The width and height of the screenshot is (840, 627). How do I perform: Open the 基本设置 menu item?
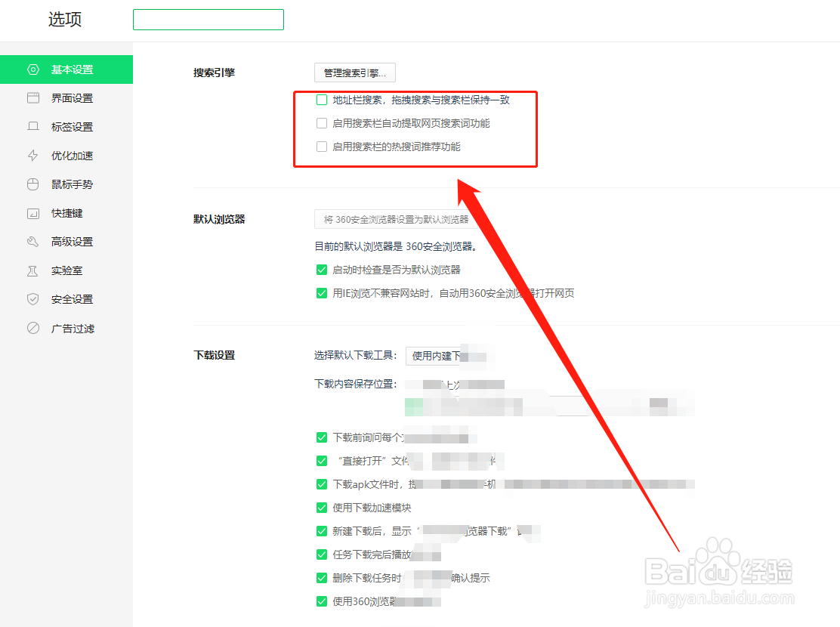pyautogui.click(x=66, y=69)
